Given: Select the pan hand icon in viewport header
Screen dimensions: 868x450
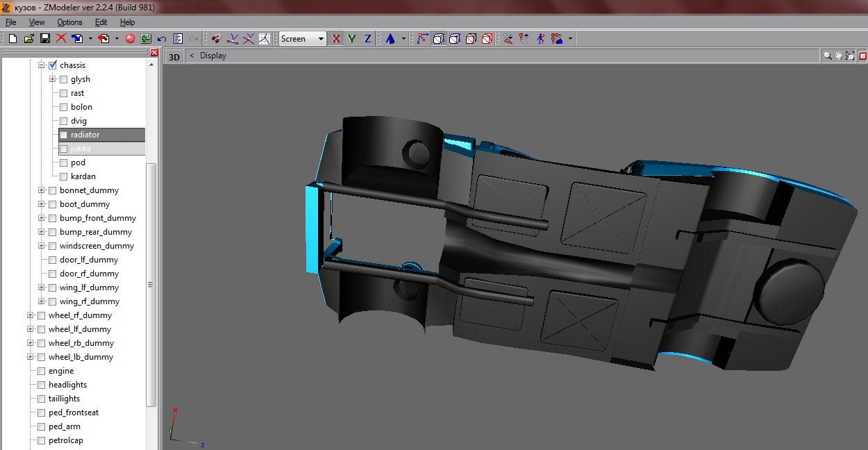Looking at the screenshot, I should 839,56.
